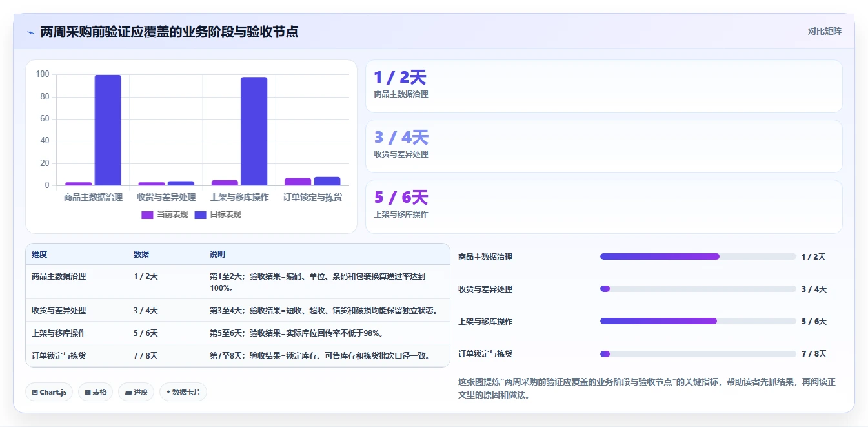This screenshot has height=427, width=868.
Task: Toggle the 目标表现 legend entry
Action: (x=217, y=214)
